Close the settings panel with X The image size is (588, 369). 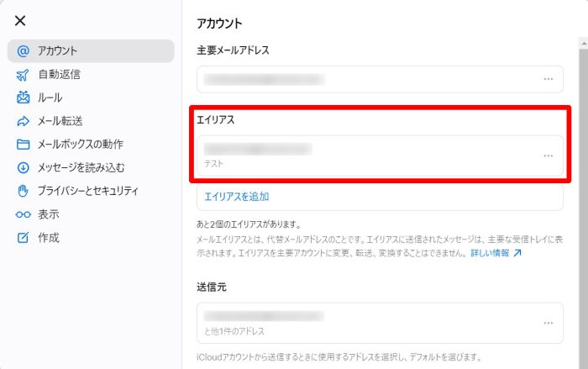click(20, 20)
